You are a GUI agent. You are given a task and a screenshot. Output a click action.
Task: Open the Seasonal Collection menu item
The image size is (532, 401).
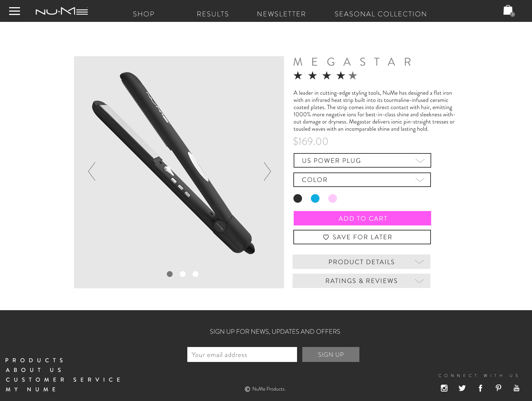pyautogui.click(x=381, y=14)
